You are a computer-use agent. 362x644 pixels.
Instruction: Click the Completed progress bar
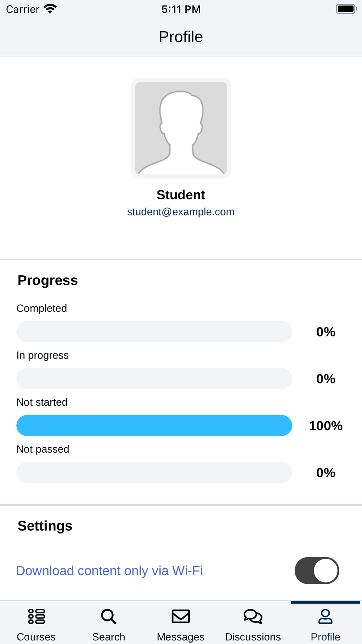154,332
